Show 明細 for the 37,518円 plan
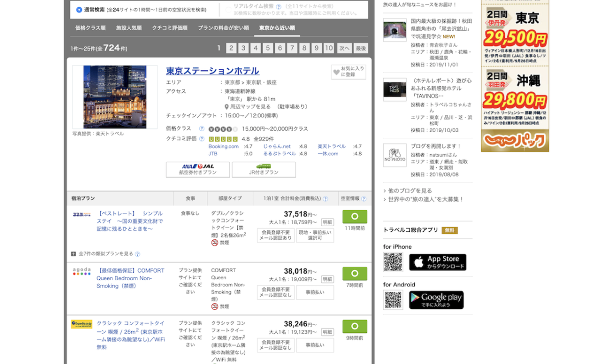The image size is (613, 364). tap(327, 222)
